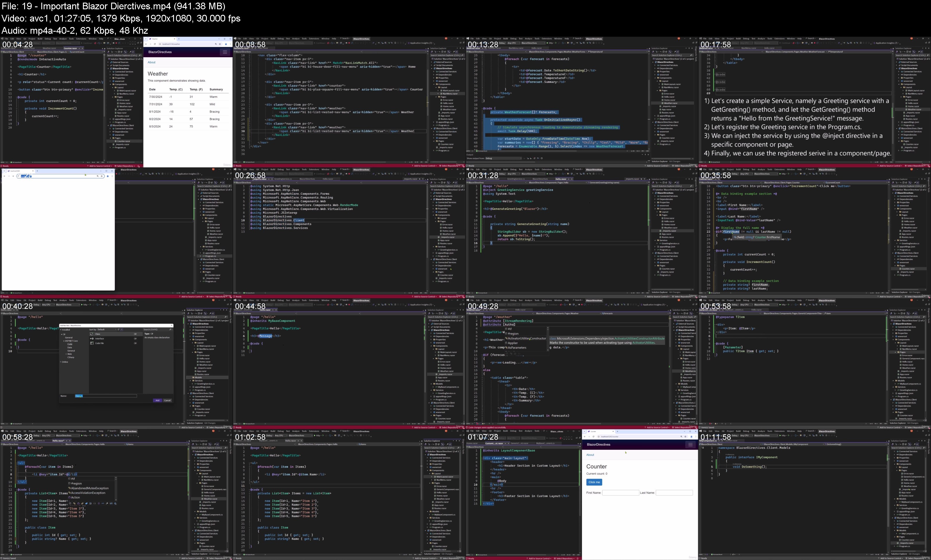Open the 00:26:58 frame showing using statements
This screenshot has height=560, width=931.
click(349, 233)
